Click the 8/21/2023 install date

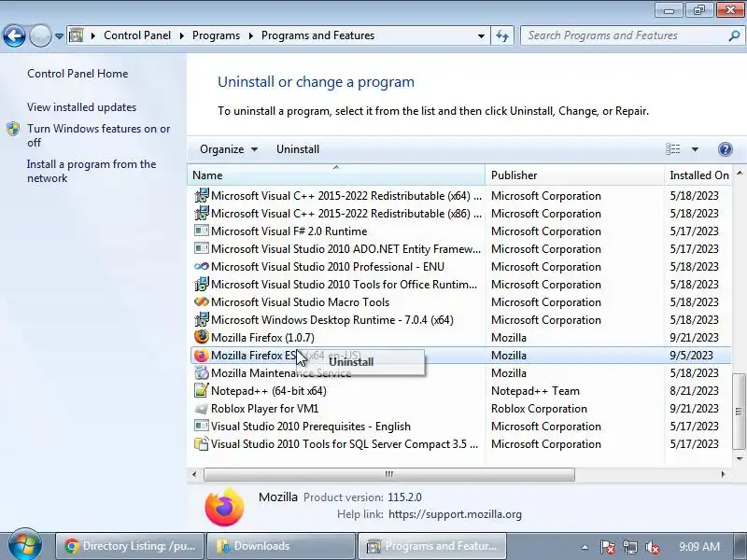(694, 391)
